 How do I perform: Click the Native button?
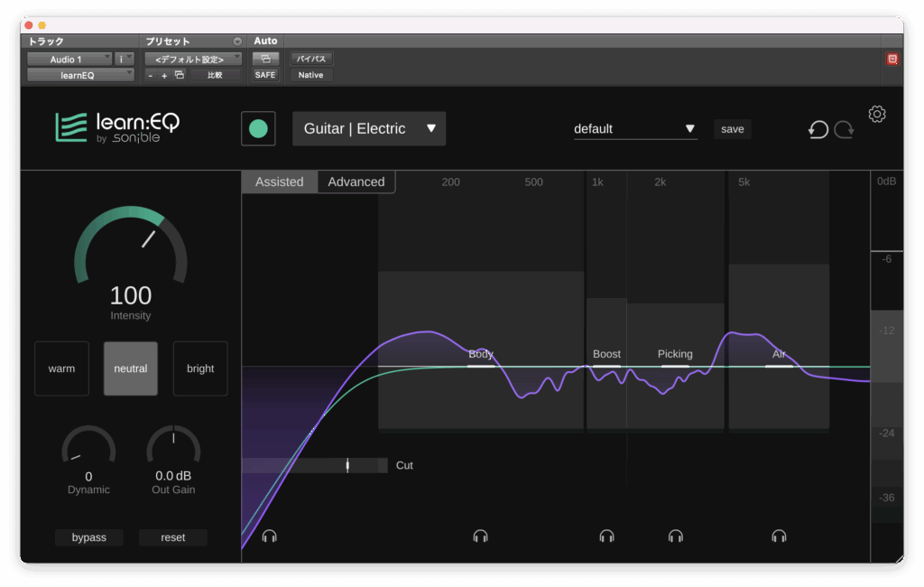pos(310,75)
